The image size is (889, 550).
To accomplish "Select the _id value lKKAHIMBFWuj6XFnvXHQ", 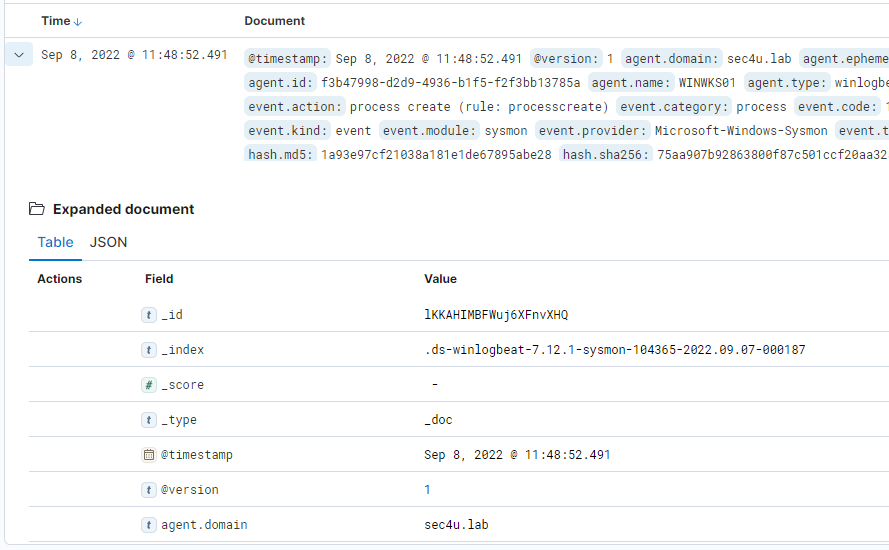I will click(496, 315).
